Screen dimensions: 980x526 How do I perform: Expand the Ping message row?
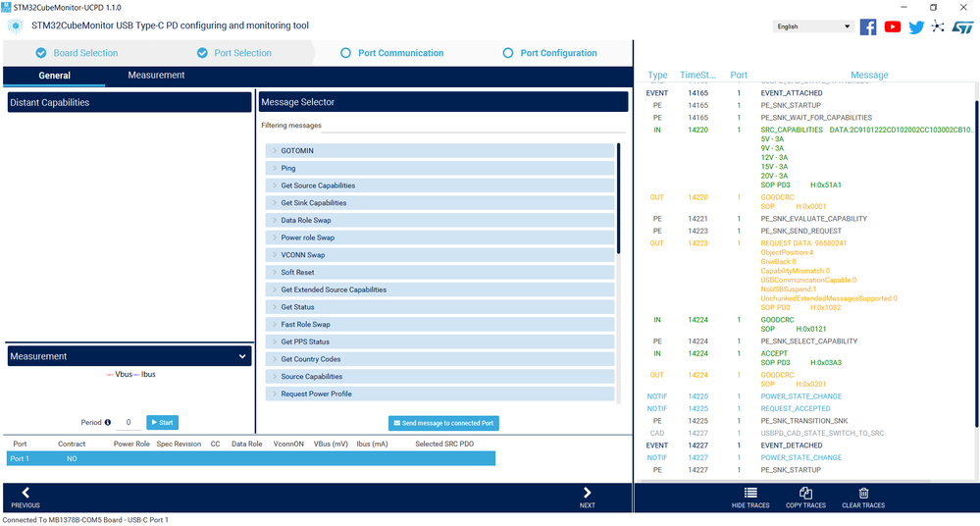(439, 168)
